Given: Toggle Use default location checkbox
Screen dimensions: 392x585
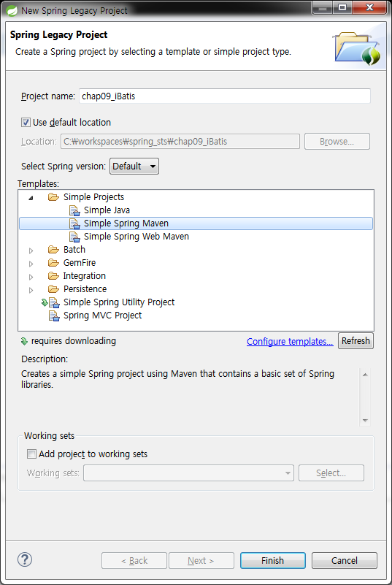Looking at the screenshot, I should tap(26, 123).
